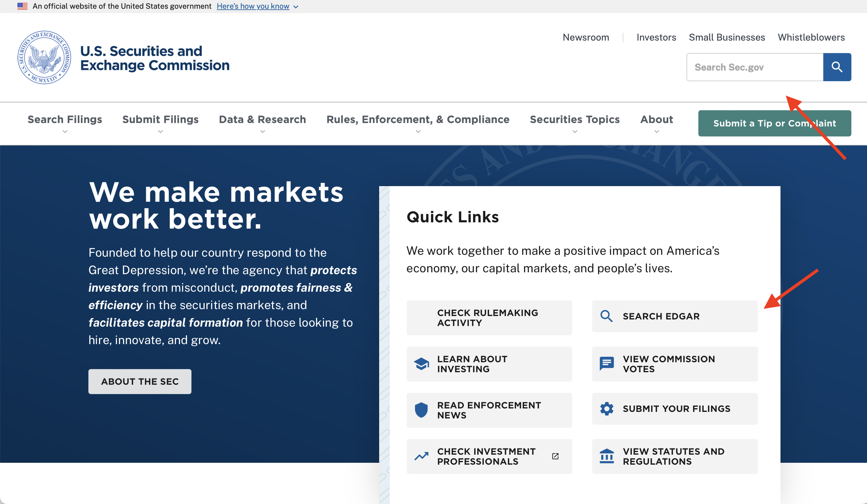Viewport: 867px width, 504px height.
Task: Click the U.S. flag icon in the banner
Action: coord(22,6)
